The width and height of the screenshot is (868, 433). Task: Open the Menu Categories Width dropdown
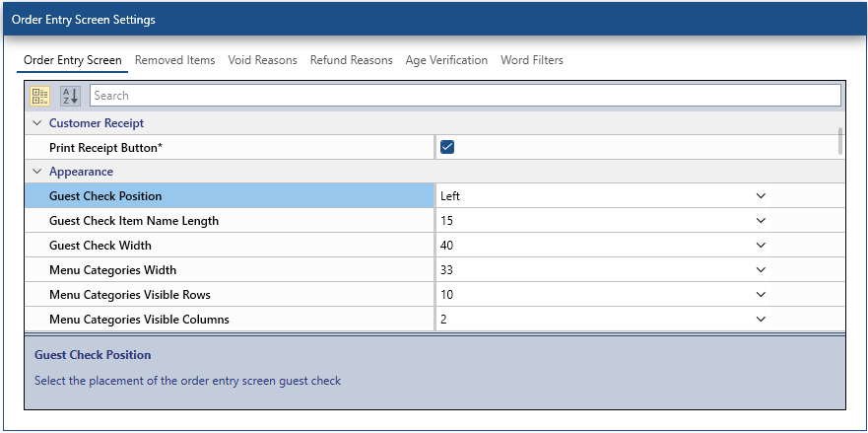pyautogui.click(x=761, y=270)
